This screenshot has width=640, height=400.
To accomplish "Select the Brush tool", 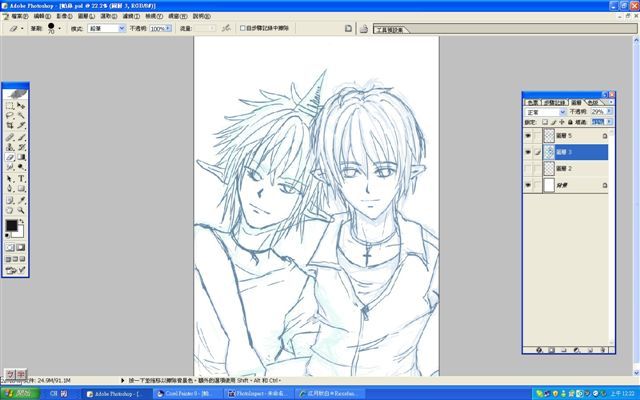I will point(21,137).
